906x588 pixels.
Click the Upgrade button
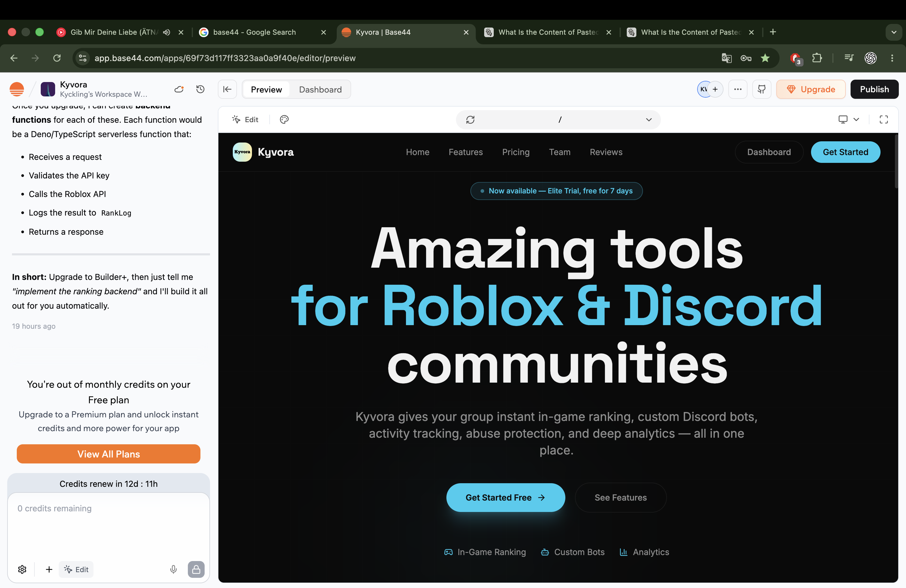[811, 90]
